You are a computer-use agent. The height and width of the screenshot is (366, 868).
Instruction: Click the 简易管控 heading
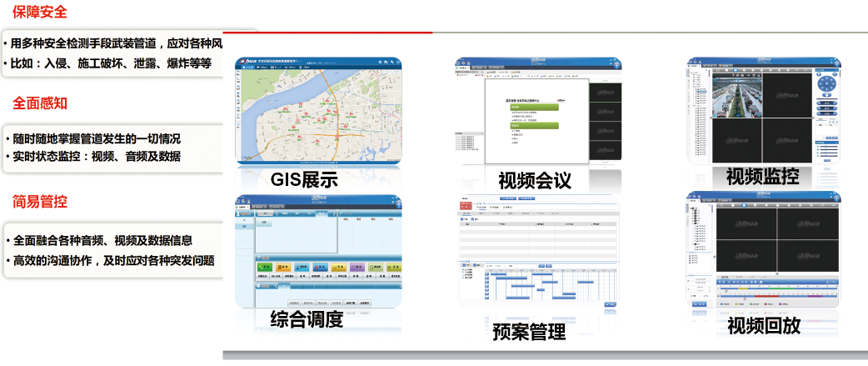pyautogui.click(x=40, y=201)
